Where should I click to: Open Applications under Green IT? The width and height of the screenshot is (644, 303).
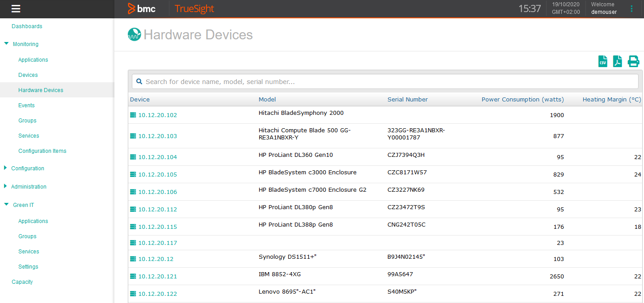[x=33, y=221]
